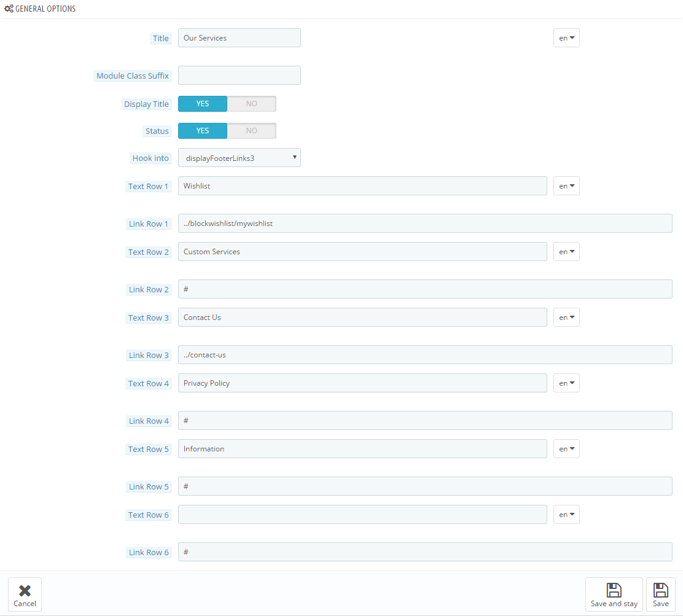Click the GENERAL OPTIONS heading text
This screenshot has width=683, height=616.
[x=45, y=9]
